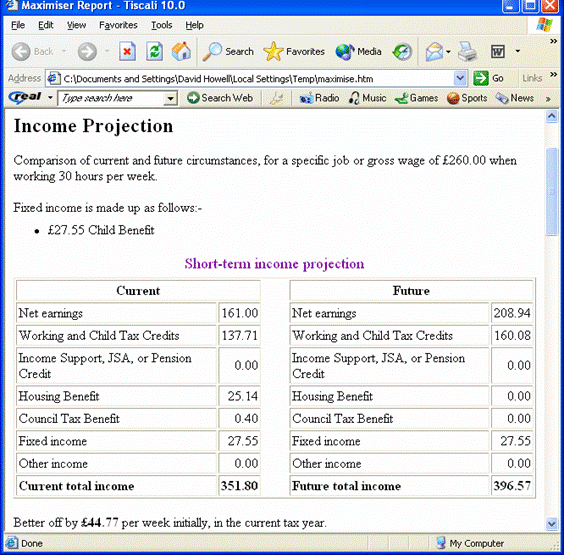Screen dimensions: 565x556
Task: Open the History clock icon
Action: pyautogui.click(x=402, y=52)
